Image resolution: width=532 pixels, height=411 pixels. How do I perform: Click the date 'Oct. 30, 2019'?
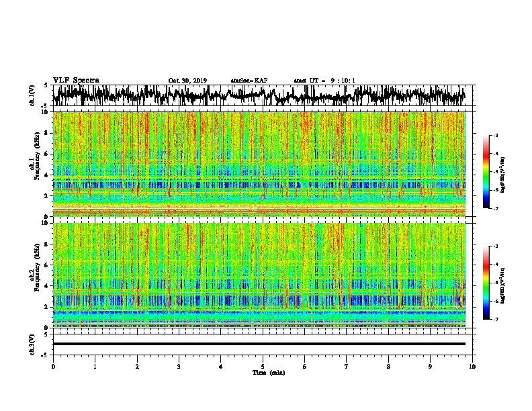[187, 81]
